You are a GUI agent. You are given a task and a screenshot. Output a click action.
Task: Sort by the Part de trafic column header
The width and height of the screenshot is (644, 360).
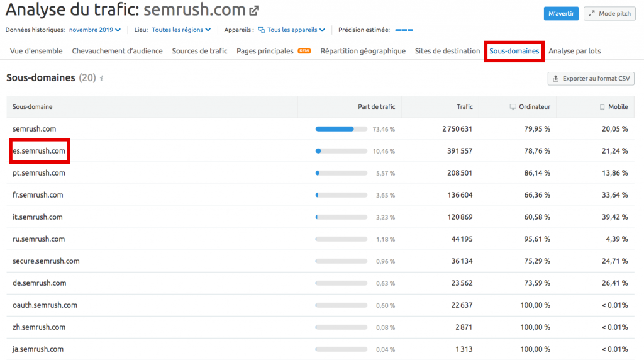pos(377,107)
